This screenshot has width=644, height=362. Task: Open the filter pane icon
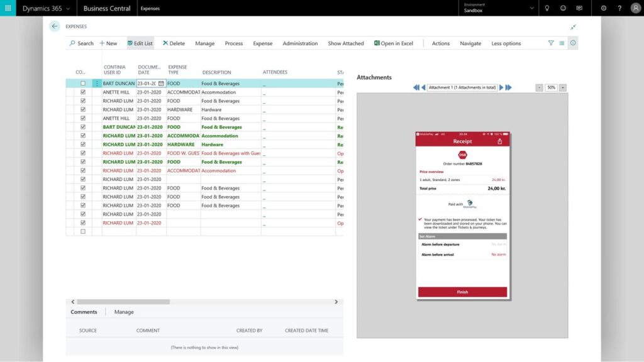550,43
